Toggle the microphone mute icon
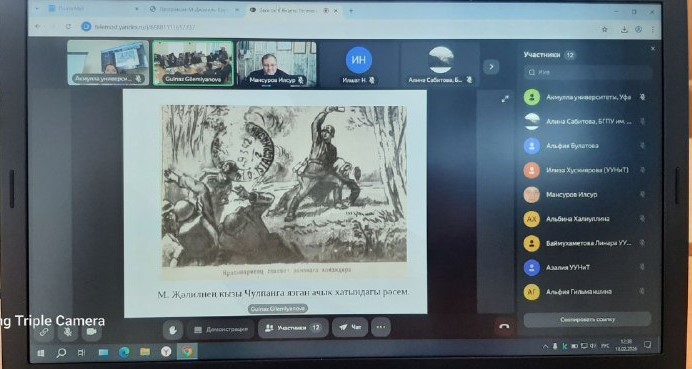Viewport: 692px width, 369px height. point(68,331)
